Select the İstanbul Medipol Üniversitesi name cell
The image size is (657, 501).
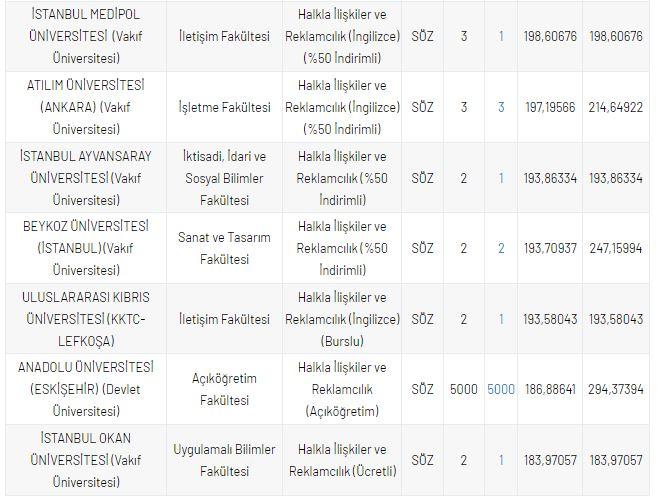(82, 36)
